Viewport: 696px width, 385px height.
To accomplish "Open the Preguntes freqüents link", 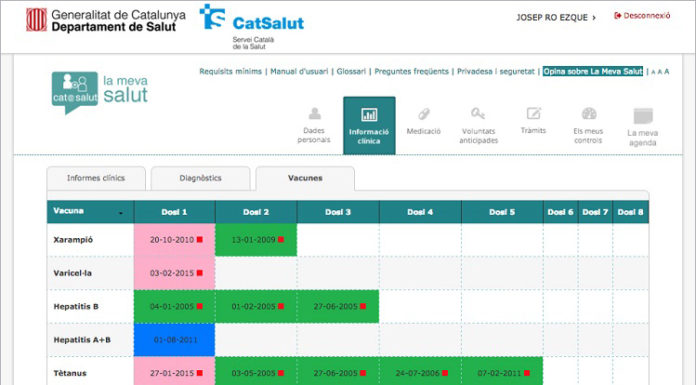I will click(411, 71).
